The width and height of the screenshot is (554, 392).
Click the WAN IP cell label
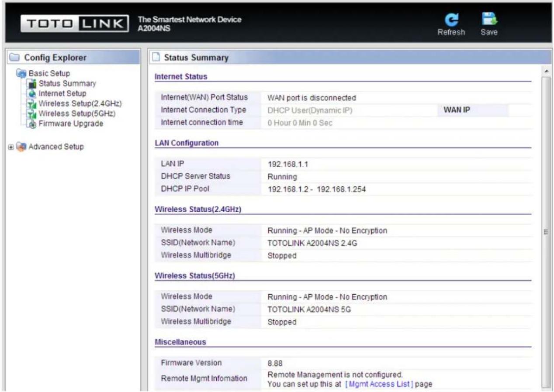pyautogui.click(x=457, y=110)
